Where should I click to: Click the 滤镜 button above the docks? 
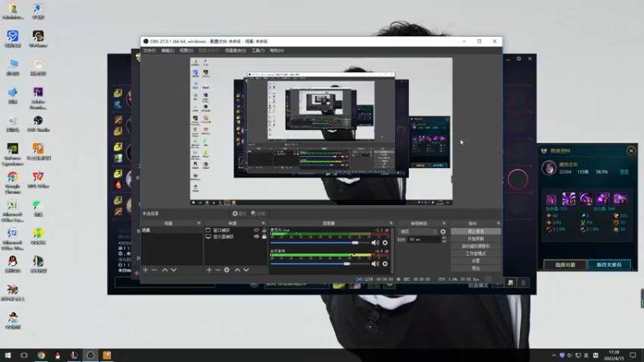click(258, 213)
